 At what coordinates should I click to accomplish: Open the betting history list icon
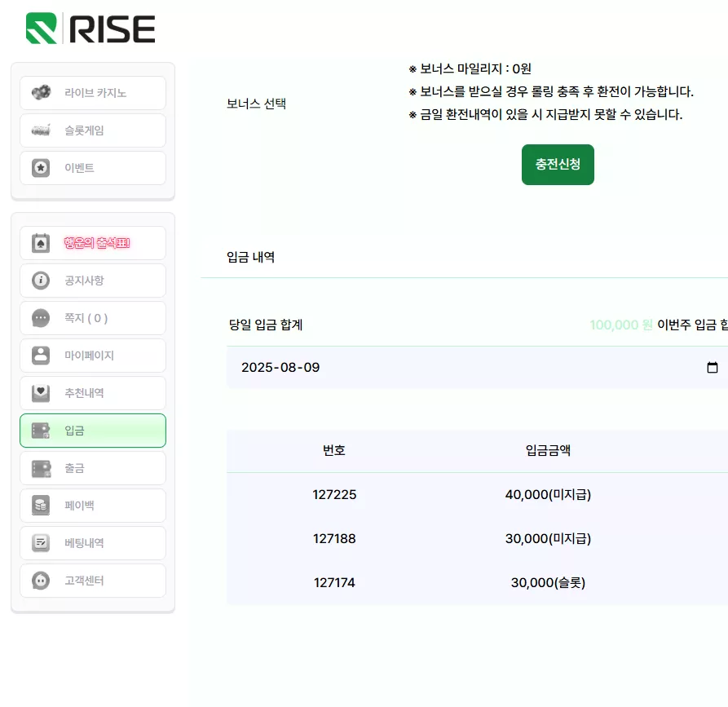coord(41,542)
